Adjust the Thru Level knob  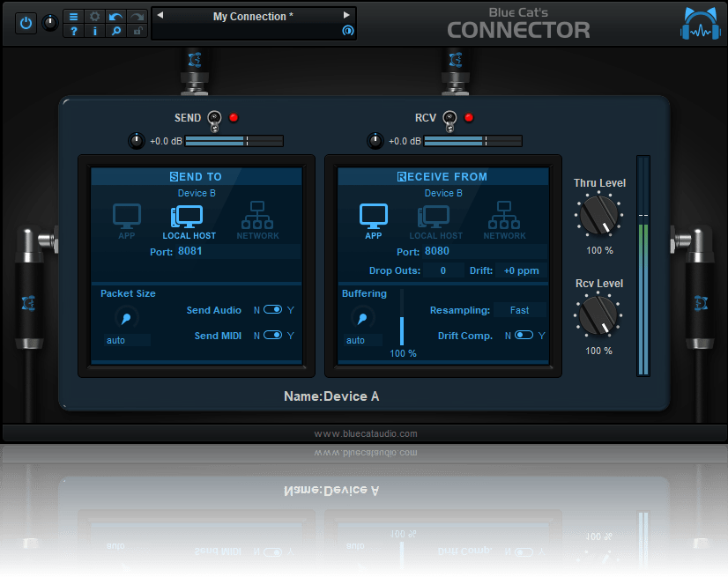point(598,216)
